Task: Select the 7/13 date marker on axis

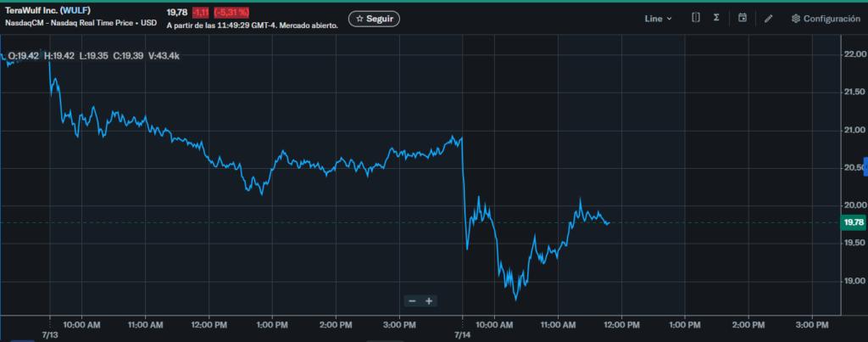Action: (50, 335)
